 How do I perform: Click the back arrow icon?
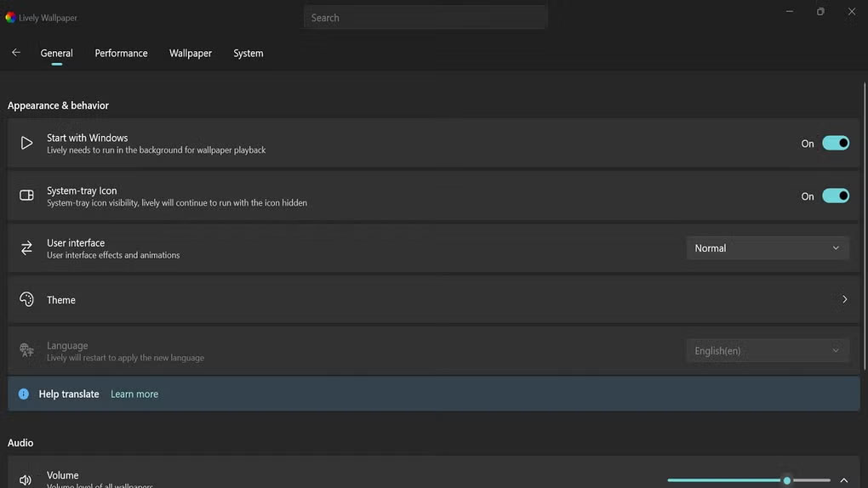tap(15, 53)
